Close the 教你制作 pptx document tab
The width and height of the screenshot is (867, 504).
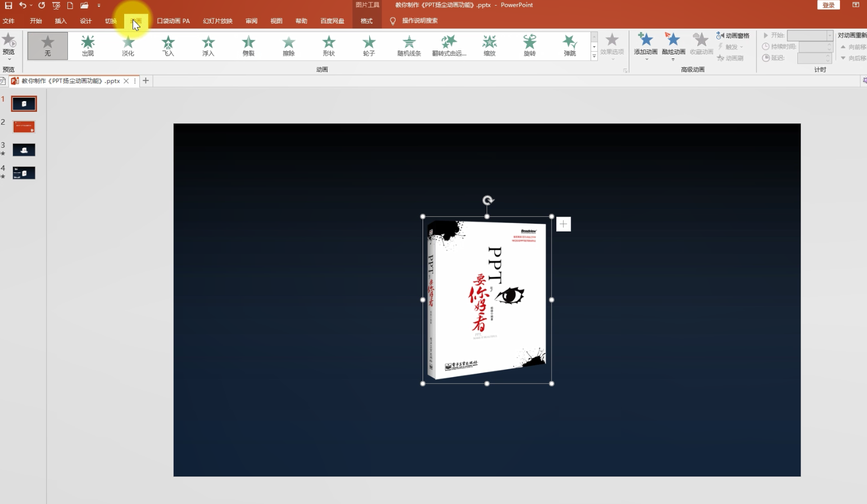(x=126, y=81)
